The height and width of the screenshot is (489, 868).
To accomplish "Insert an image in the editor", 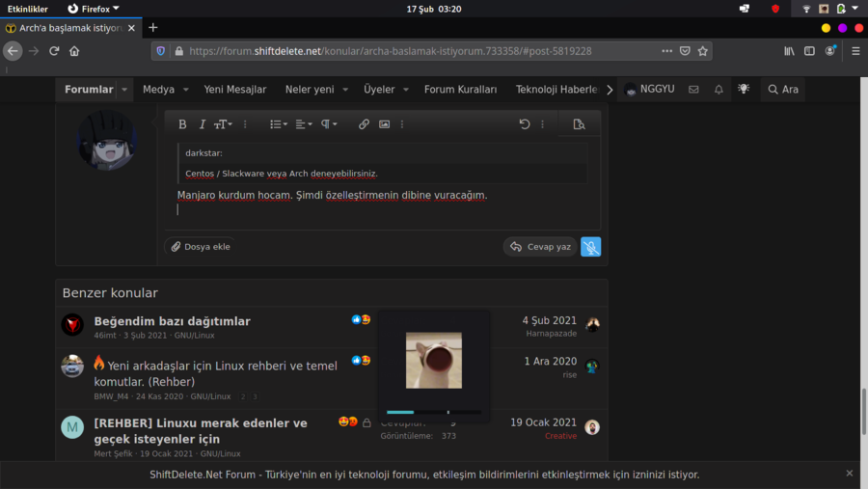I will click(384, 124).
